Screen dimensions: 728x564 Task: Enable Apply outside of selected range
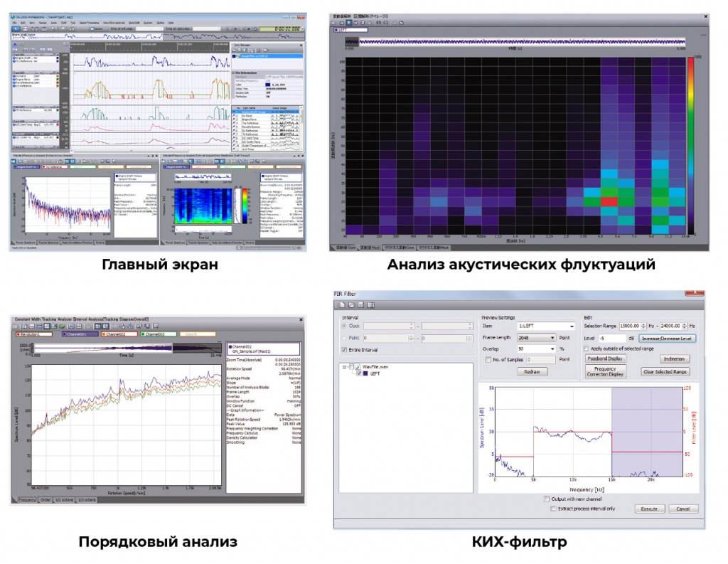click(586, 348)
